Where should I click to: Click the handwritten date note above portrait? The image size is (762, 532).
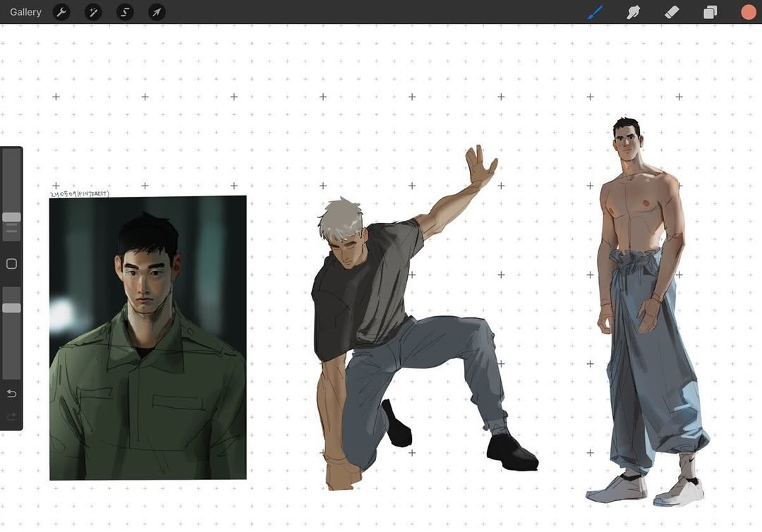[79, 193]
